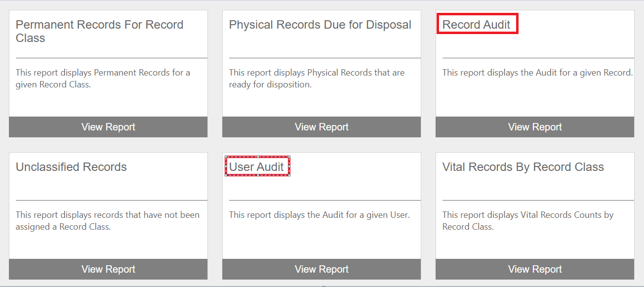Select the Vital Records By Record Class heading

(523, 167)
